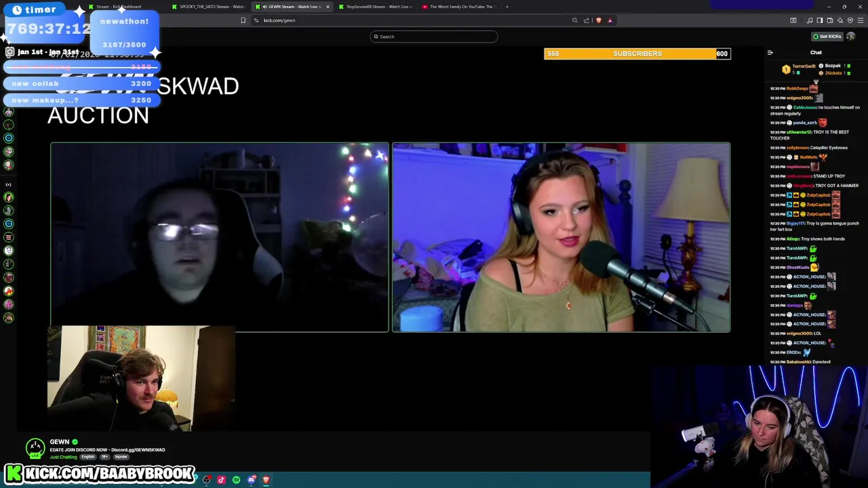Click the Kick search field
The image size is (868, 488).
pos(434,37)
